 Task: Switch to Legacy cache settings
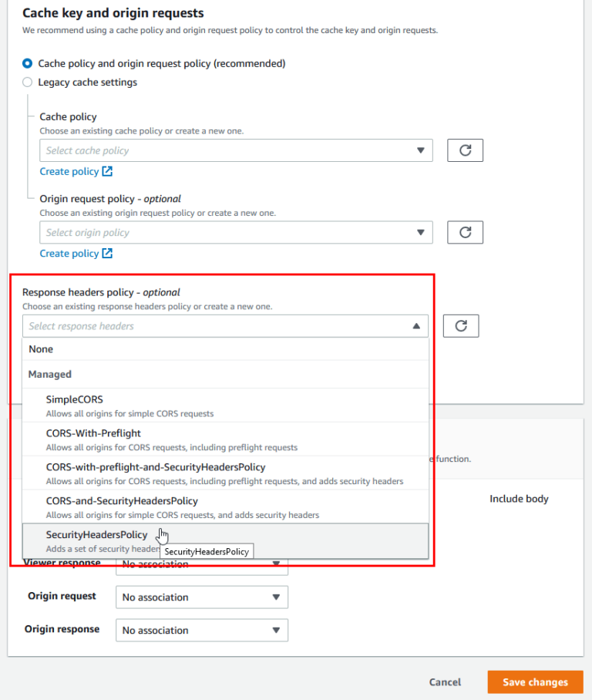[27, 82]
